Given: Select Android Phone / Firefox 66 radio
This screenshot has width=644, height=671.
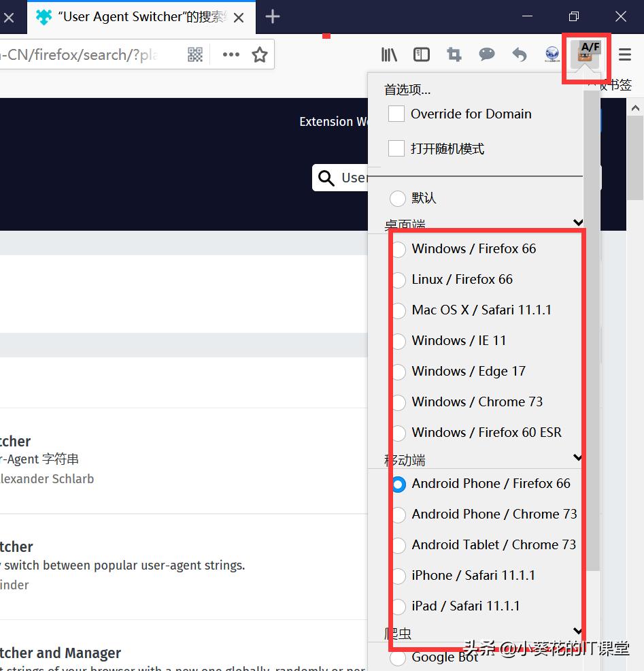Looking at the screenshot, I should tap(399, 484).
